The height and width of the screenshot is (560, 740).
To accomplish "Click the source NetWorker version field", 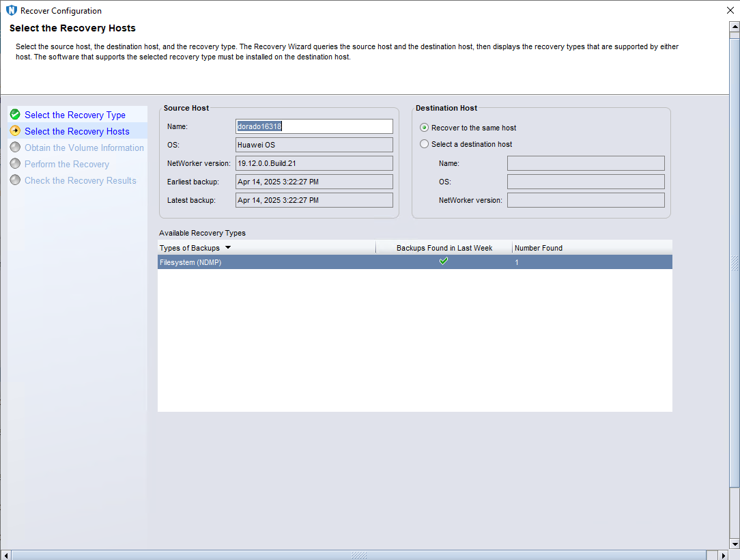I will pos(314,163).
